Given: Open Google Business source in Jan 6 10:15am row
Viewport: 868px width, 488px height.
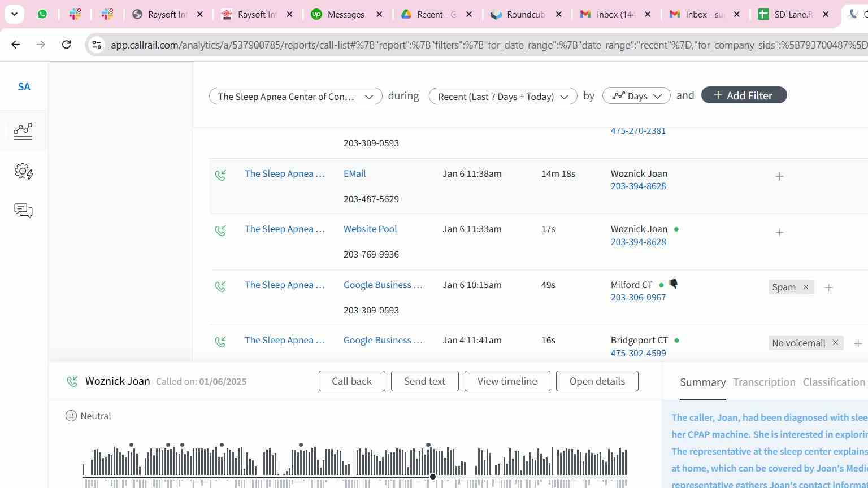Looking at the screenshot, I should pos(383,285).
